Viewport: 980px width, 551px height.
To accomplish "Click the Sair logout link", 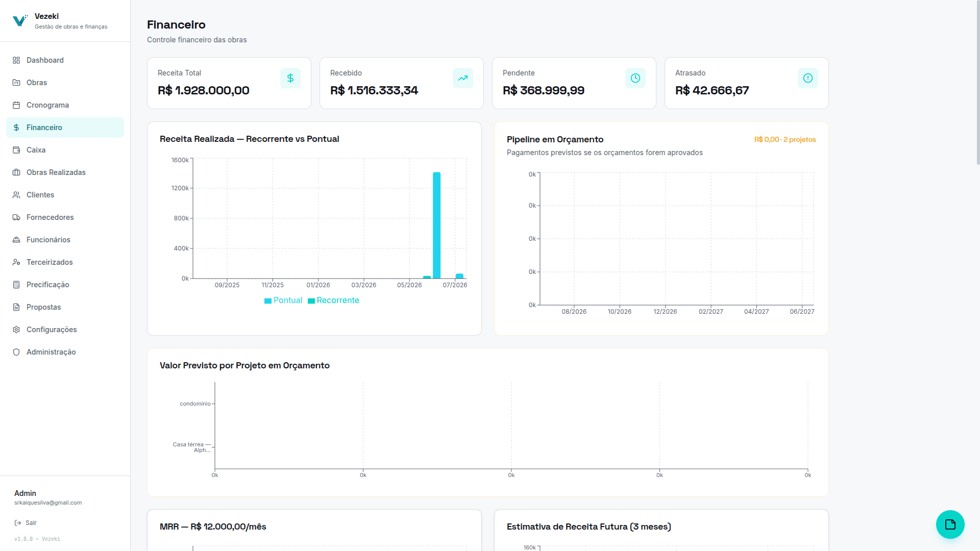I will pyautogui.click(x=26, y=523).
